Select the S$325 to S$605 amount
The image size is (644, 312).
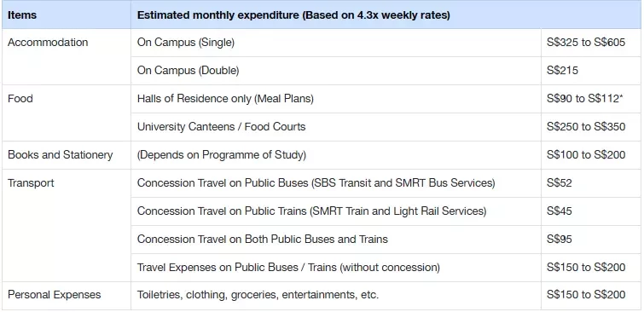coord(586,43)
